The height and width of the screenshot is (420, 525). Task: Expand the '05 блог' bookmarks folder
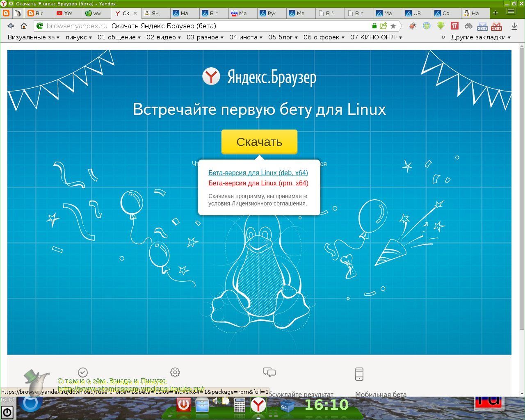coord(283,37)
